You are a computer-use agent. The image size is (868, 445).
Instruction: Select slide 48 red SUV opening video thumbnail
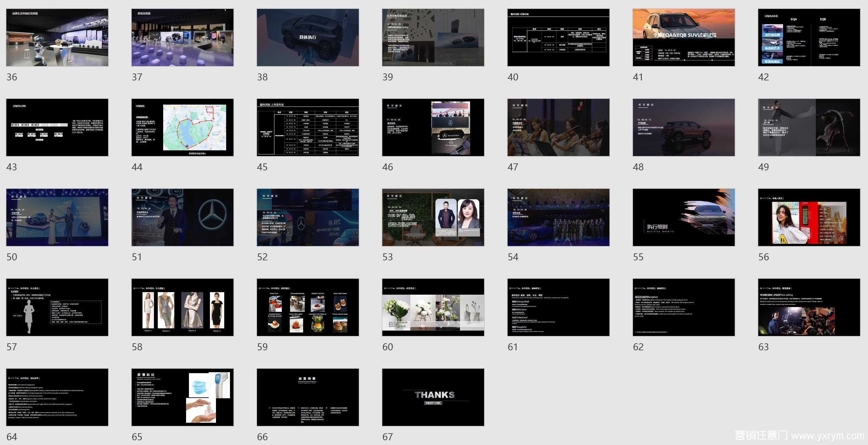[x=684, y=127]
